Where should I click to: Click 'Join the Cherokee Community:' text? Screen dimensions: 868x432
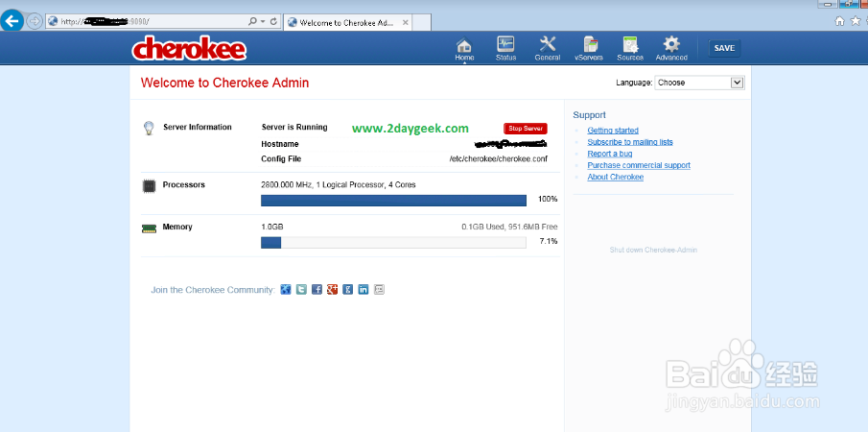coord(213,290)
